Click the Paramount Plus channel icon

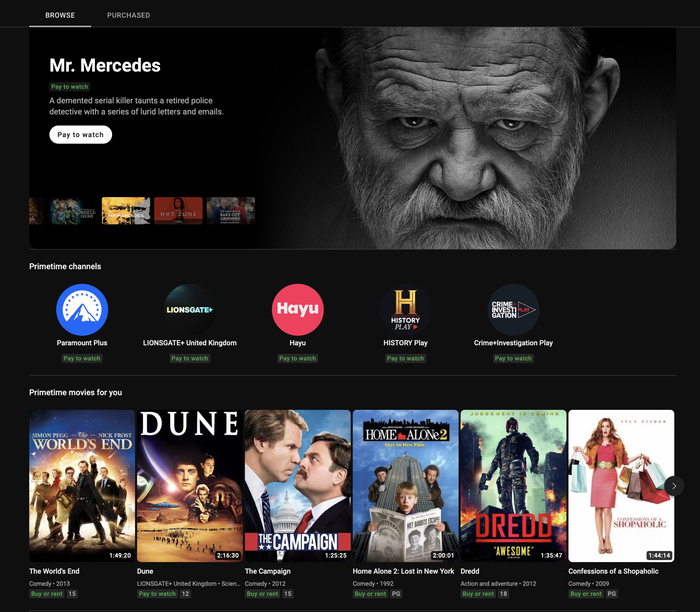(x=82, y=309)
